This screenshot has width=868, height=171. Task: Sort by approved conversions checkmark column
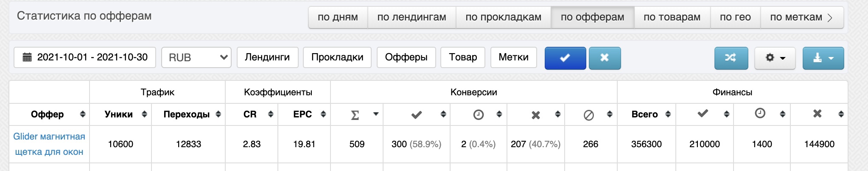(417, 114)
